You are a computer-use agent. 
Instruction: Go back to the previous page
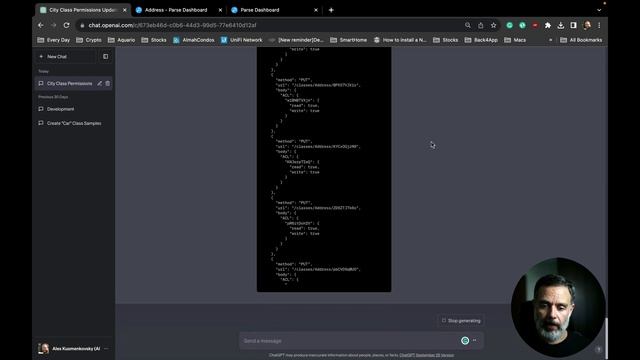(41, 25)
